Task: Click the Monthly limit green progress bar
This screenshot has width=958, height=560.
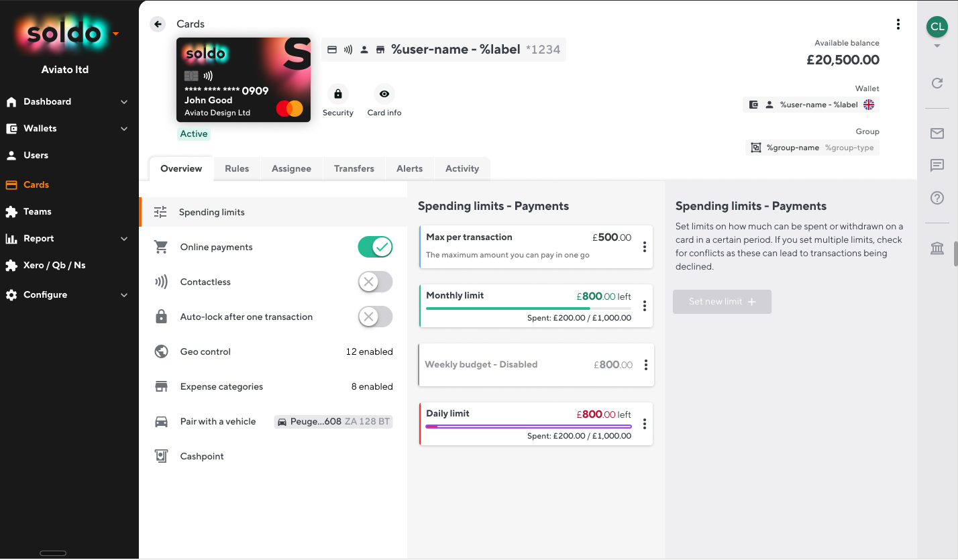Action: [x=529, y=309]
